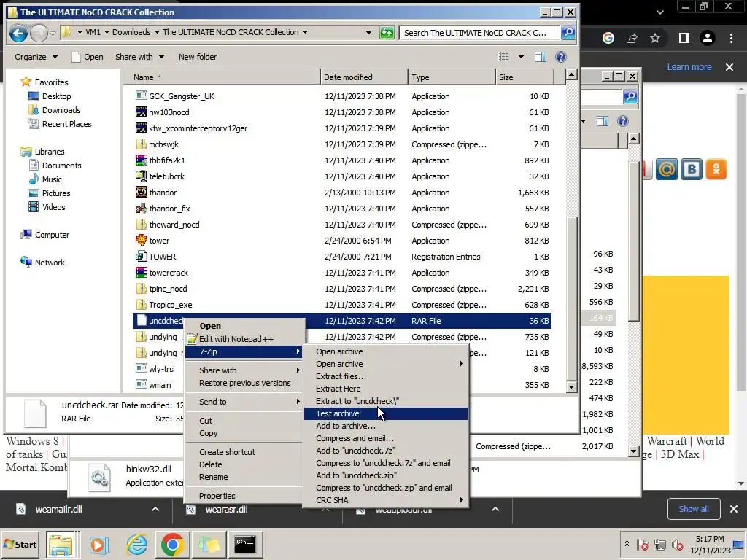
Task: Click the Open toolbar button
Action: pyautogui.click(x=88, y=57)
